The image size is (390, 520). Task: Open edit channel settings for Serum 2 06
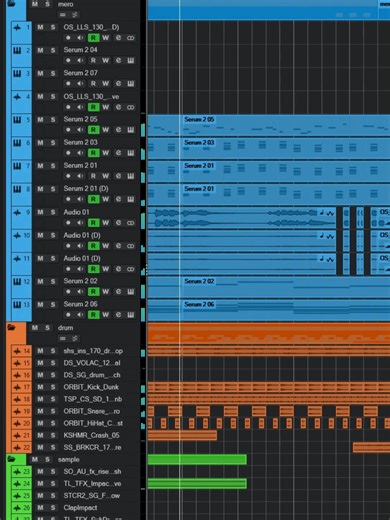tap(118, 315)
